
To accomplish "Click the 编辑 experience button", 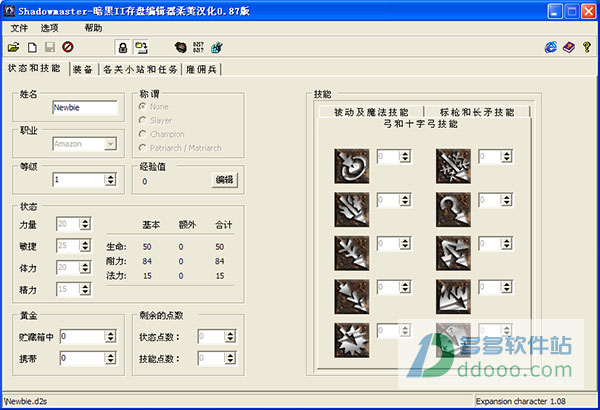I will coord(224,180).
